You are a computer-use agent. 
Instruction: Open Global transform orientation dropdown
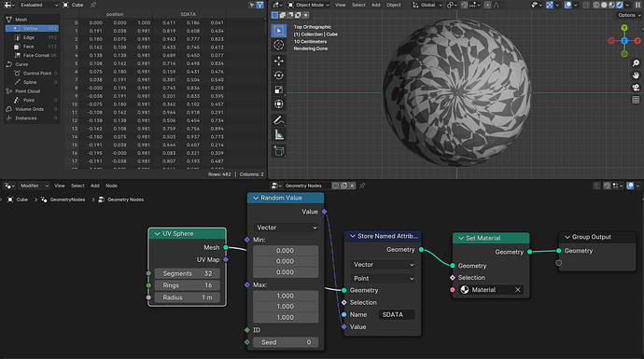pyautogui.click(x=427, y=5)
